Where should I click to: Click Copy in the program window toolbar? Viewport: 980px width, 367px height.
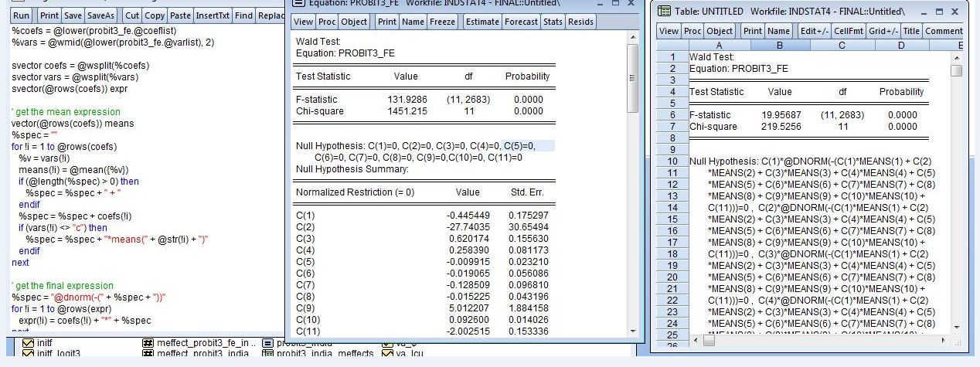155,15
